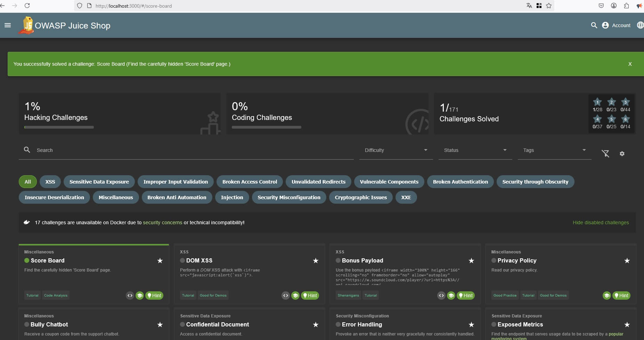
Task: Toggle Sensitive Data Exposure category chip
Action: (99, 182)
